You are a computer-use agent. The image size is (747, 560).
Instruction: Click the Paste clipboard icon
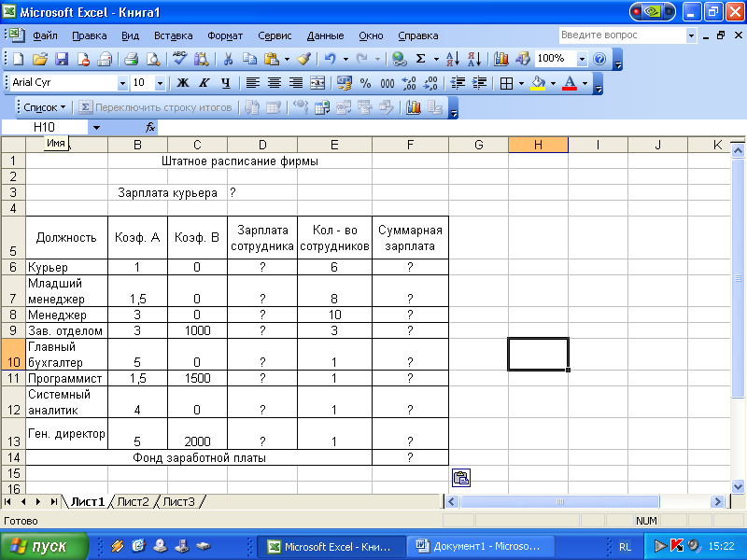tap(272, 59)
